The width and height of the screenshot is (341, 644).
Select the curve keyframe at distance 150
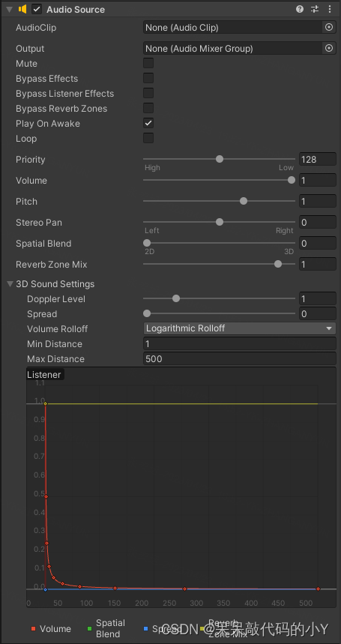(x=115, y=588)
